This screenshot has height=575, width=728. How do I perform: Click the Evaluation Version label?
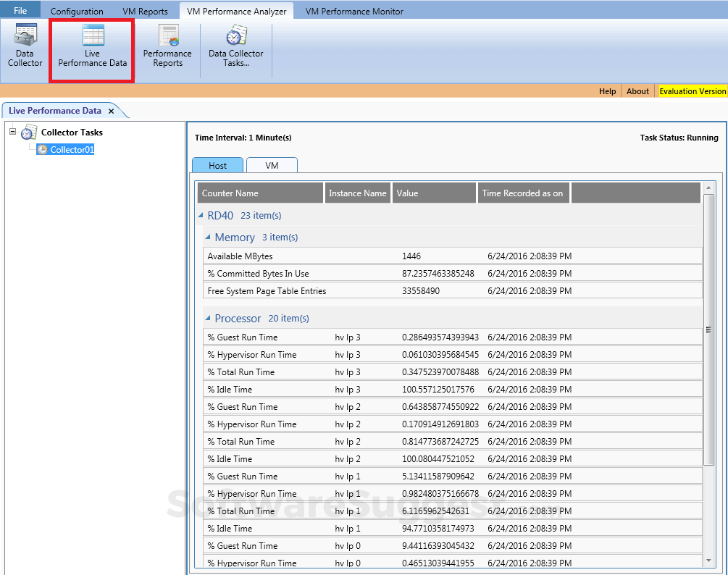point(692,91)
